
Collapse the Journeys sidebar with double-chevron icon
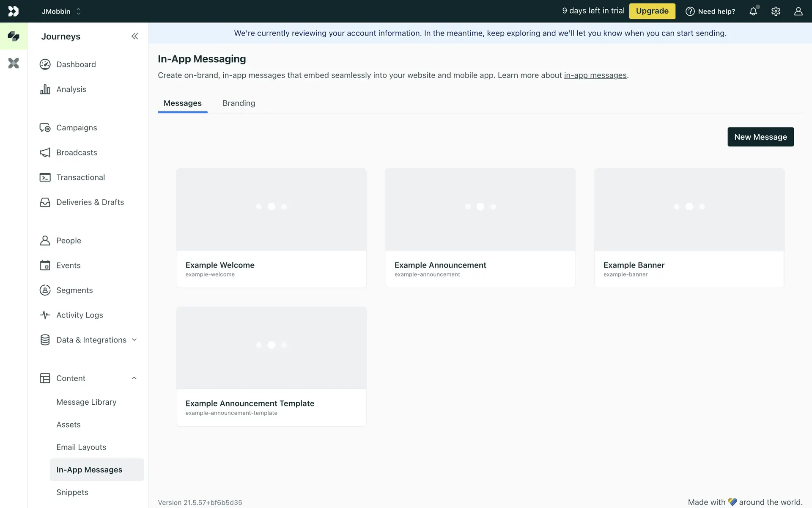134,36
